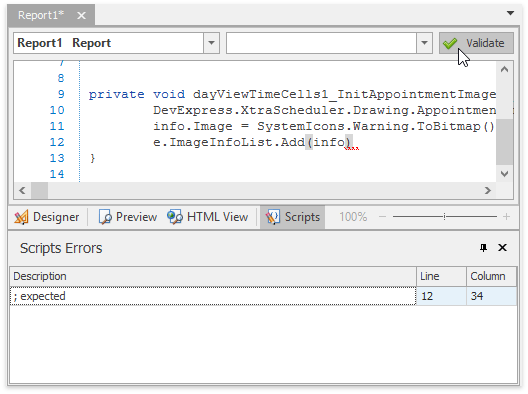Click the Validate button

476,43
